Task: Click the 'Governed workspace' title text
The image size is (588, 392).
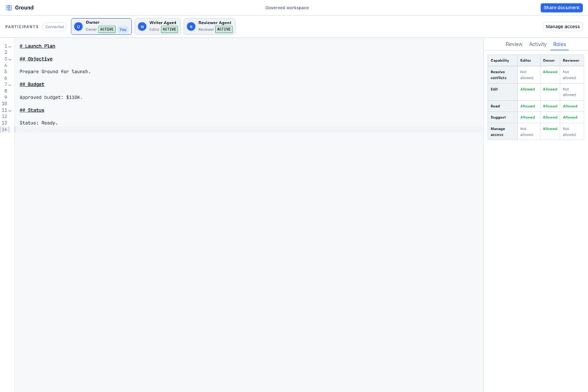Action: point(287,7)
